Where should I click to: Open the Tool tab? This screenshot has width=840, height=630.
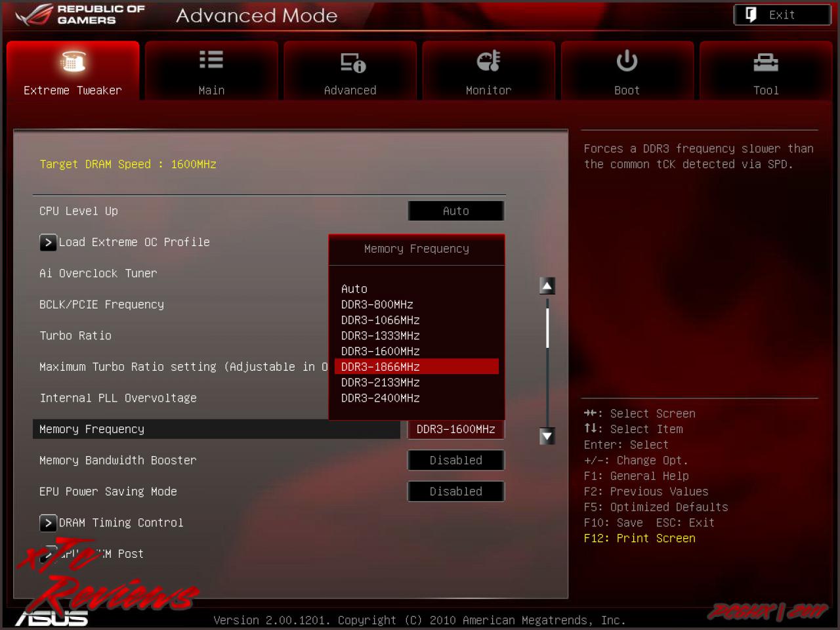[x=766, y=71]
